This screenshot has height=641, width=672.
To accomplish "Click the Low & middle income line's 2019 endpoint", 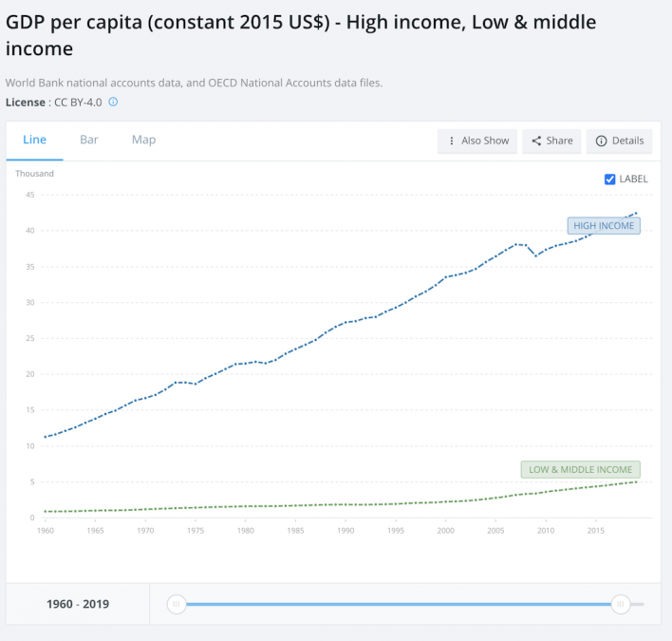I will tap(635, 481).
